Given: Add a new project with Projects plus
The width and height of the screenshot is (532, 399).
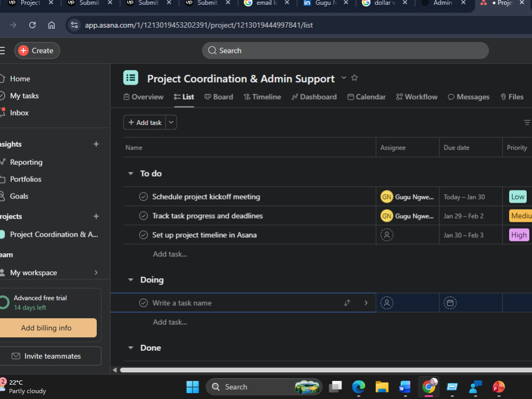Looking at the screenshot, I should point(96,216).
